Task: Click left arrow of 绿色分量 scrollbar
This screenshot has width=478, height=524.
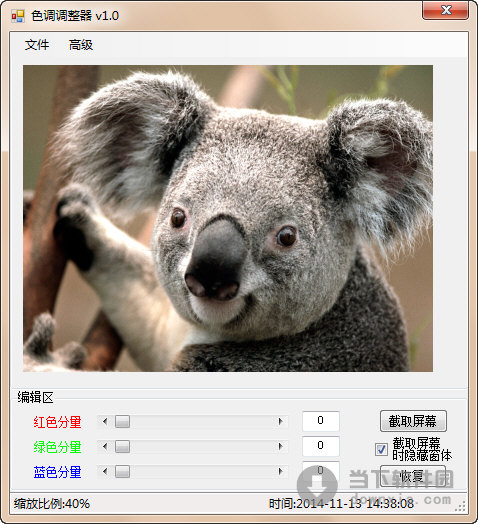Action: coord(105,446)
